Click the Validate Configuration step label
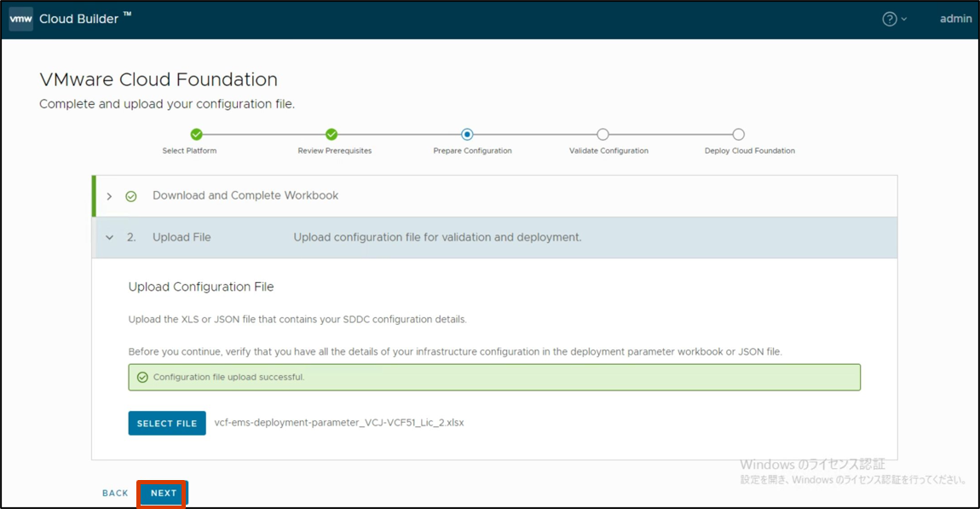The width and height of the screenshot is (980, 509). 608,151
